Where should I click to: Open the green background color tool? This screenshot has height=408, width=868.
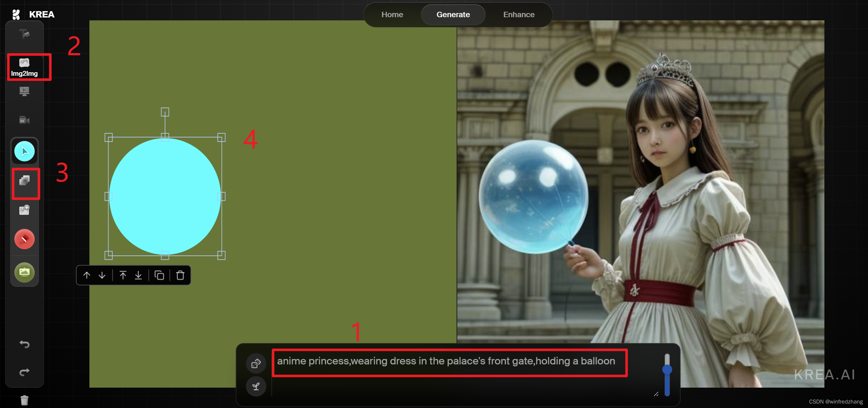(24, 272)
